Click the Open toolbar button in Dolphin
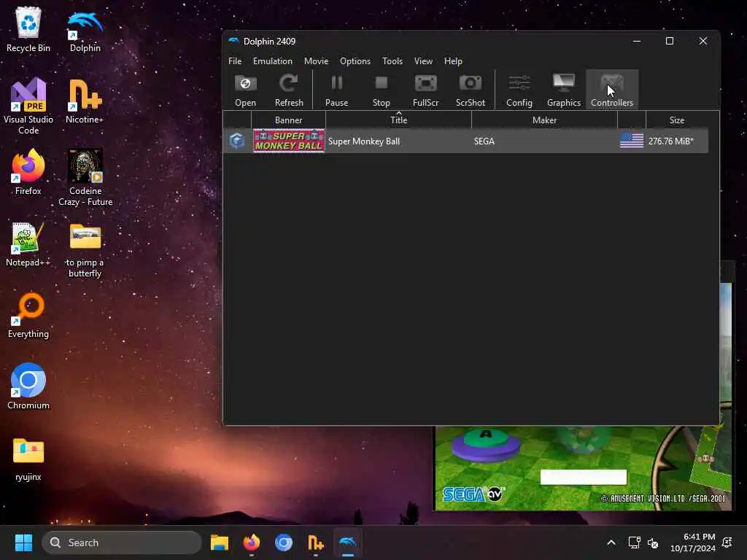 245,90
